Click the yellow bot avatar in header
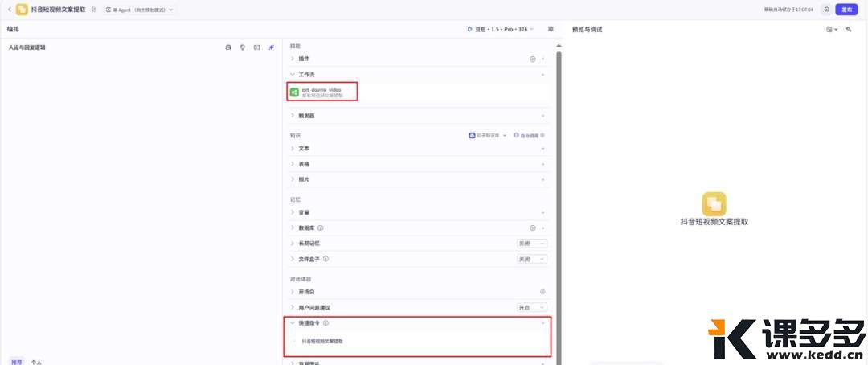This screenshot has width=868, height=365. (x=22, y=10)
